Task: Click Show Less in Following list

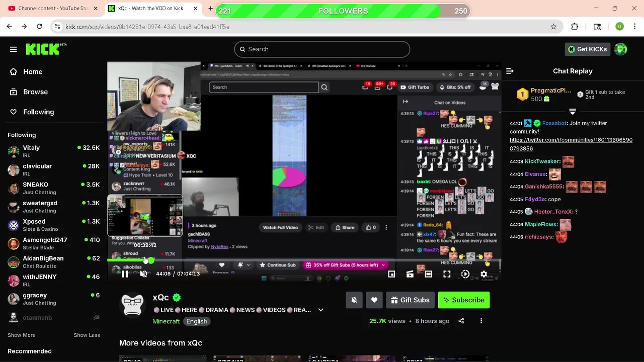Action: click(87, 335)
